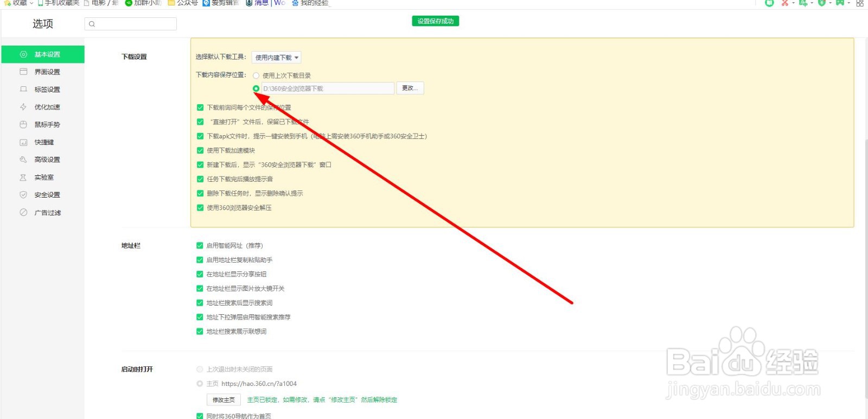The width and height of the screenshot is (868, 419).
Task: Uncheck 下载apk文件时提示一键安装到手机
Action: click(x=200, y=136)
